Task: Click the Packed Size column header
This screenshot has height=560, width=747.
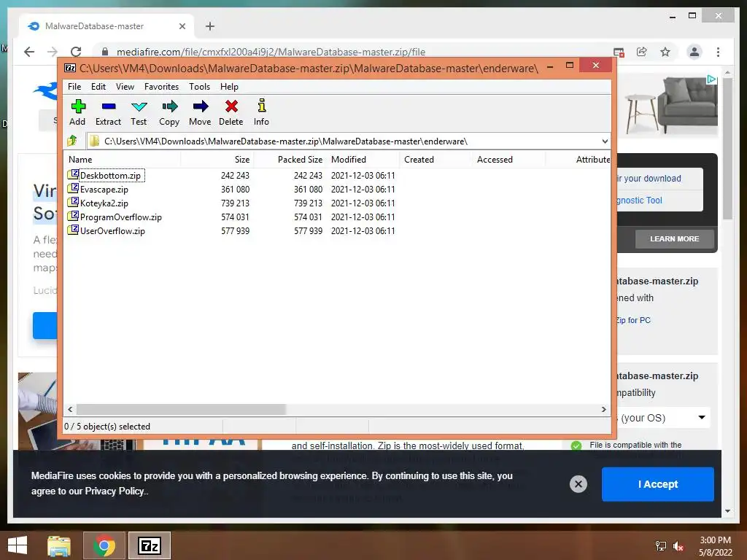Action: tap(290, 160)
